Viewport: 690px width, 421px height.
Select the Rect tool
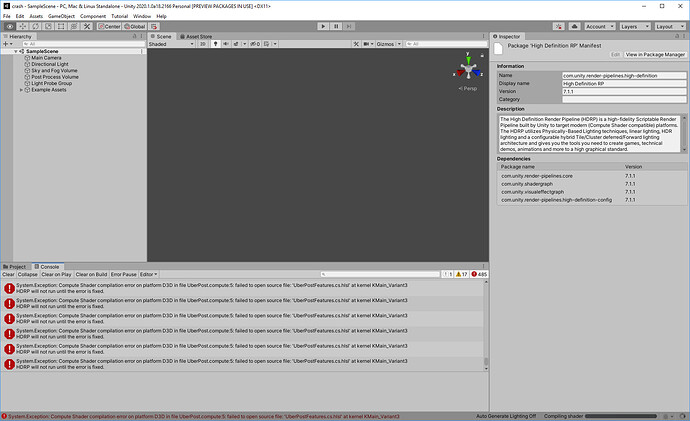61,26
